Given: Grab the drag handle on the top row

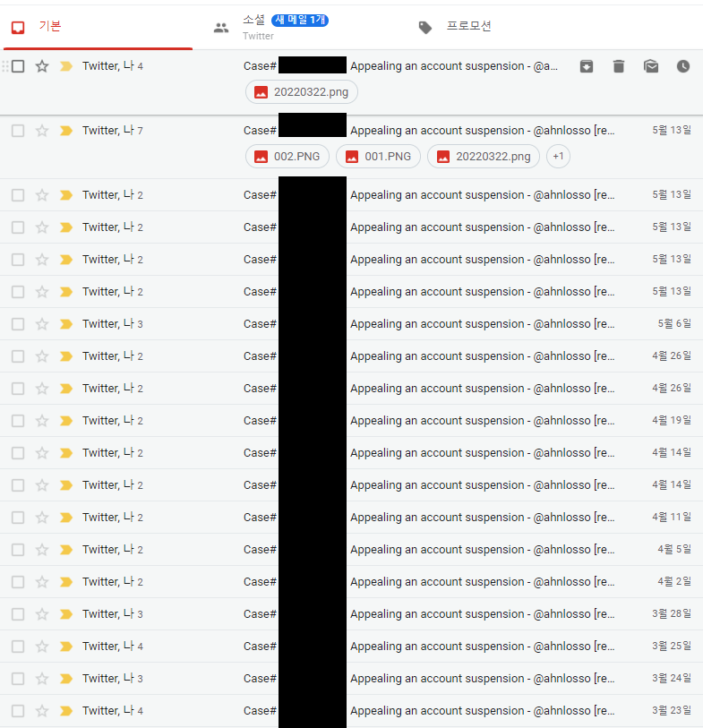Looking at the screenshot, I should point(5,66).
